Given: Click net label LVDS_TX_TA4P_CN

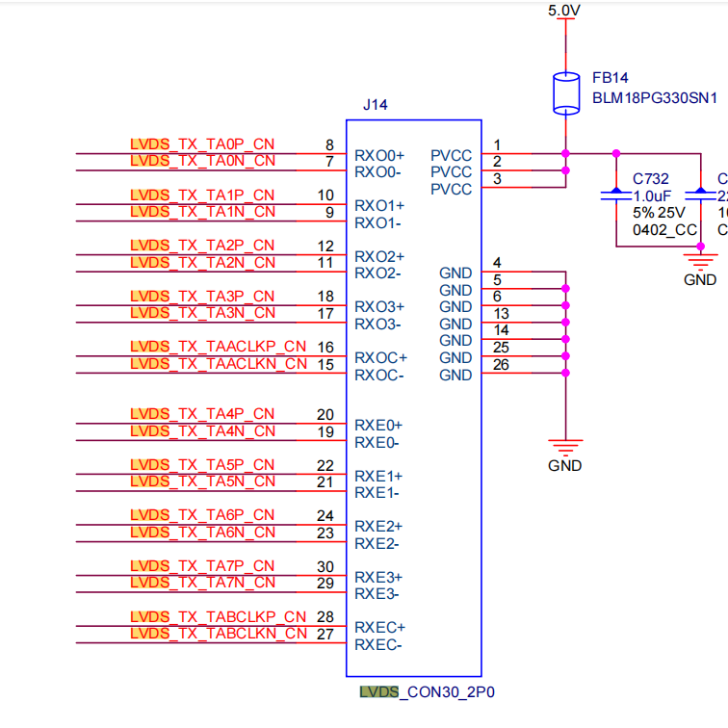Looking at the screenshot, I should point(202,414).
